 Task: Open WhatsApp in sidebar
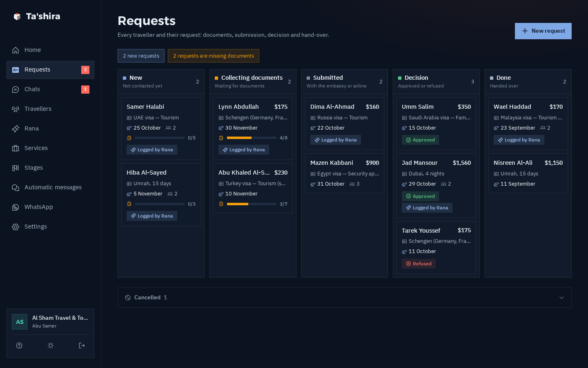pyautogui.click(x=50, y=207)
